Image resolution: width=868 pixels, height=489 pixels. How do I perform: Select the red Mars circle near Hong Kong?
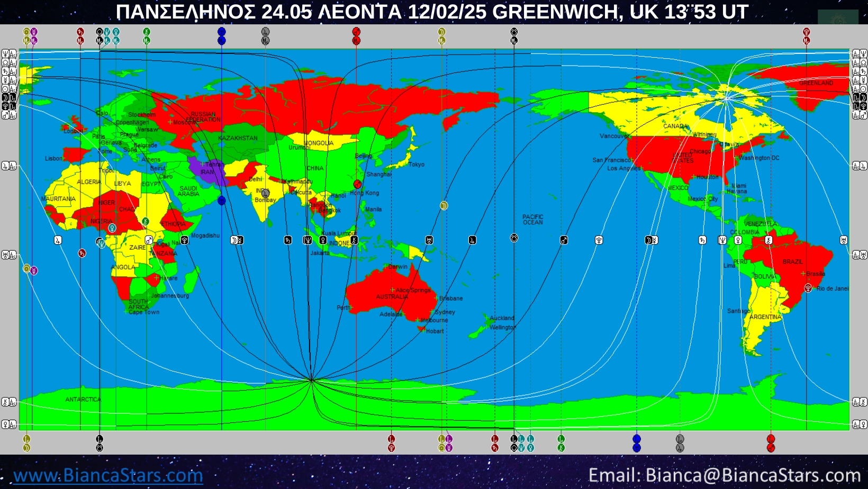pyautogui.click(x=357, y=184)
